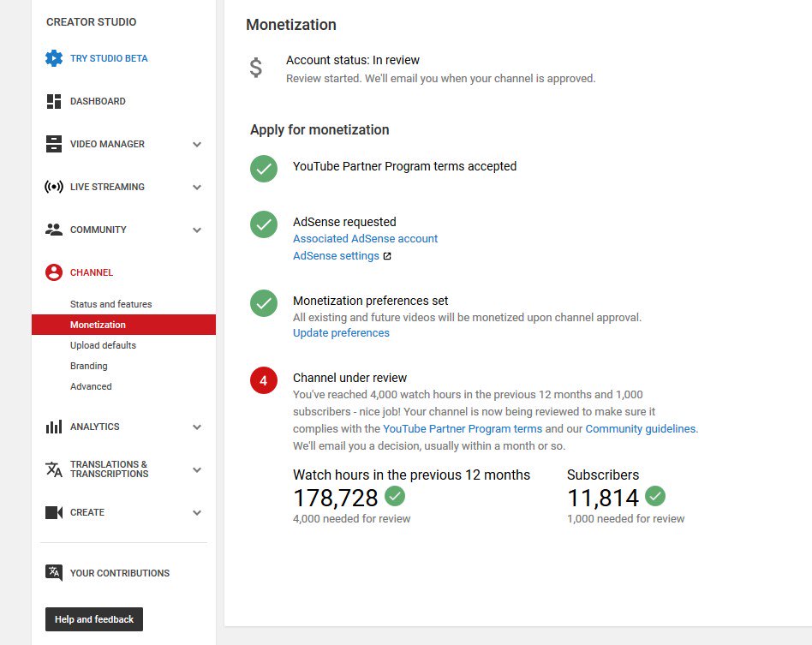Open AdSense settings link
Screen dimensions: 812x645
336,256
